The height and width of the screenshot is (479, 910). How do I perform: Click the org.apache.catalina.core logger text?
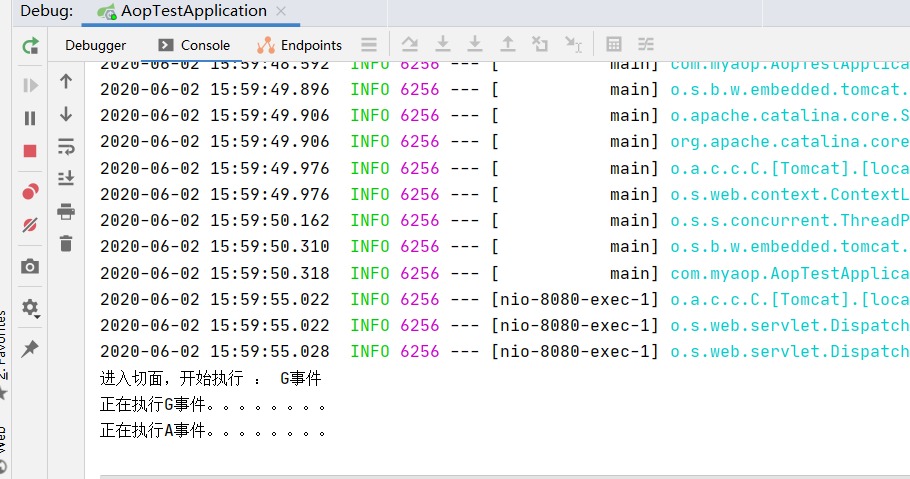click(790, 142)
